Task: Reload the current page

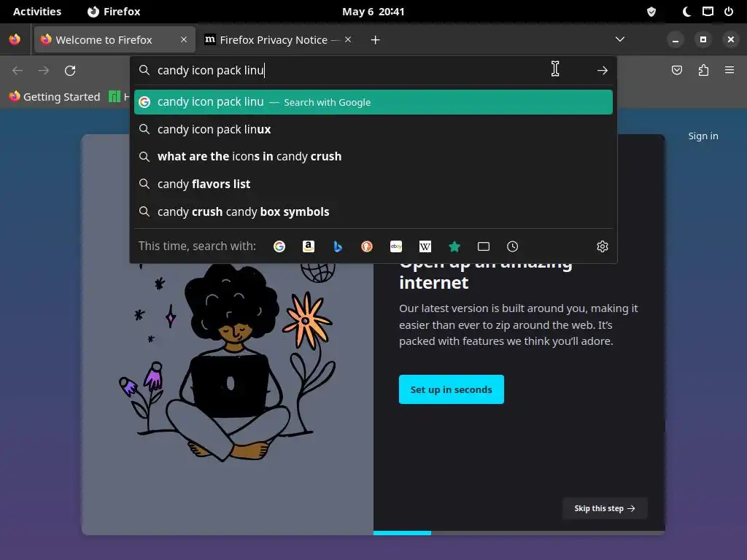Action: (70, 71)
